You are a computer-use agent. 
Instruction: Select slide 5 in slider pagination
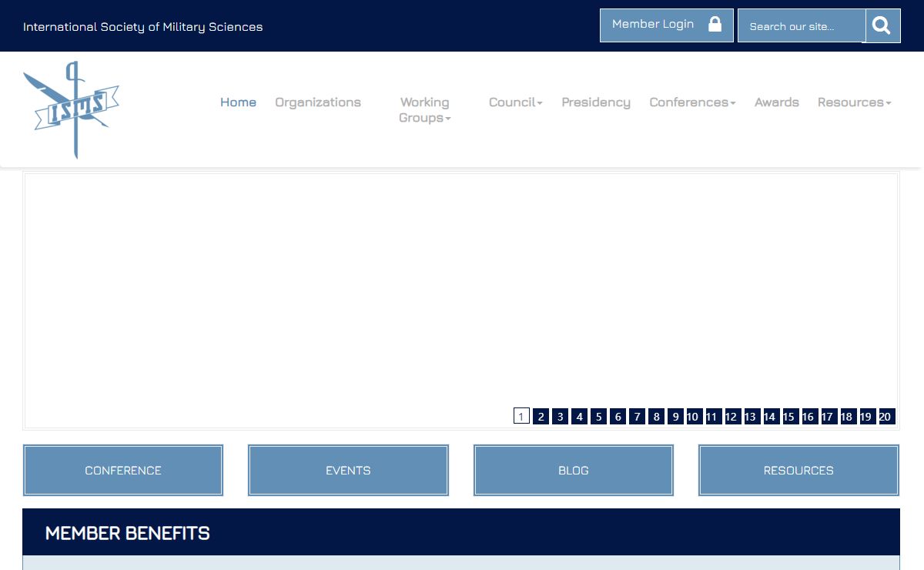tap(598, 416)
